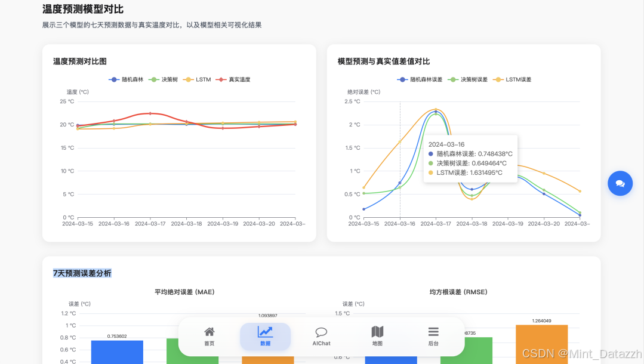This screenshot has height=364, width=644.
Task: Click tooltip value 随机森林误差: 0.748438°C
Action: 470,153
